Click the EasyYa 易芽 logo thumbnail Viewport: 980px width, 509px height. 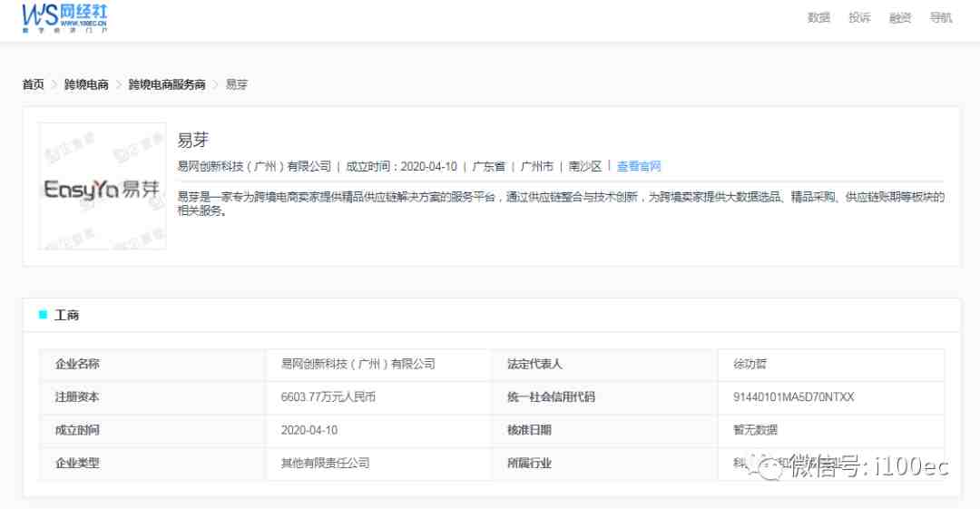pyautogui.click(x=103, y=186)
